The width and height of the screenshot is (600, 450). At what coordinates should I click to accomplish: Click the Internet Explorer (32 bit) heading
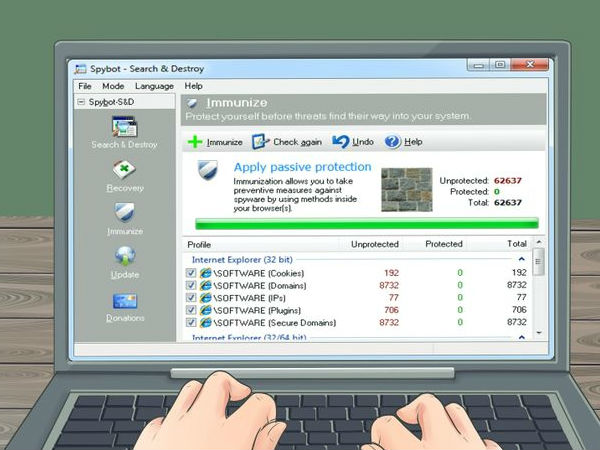coord(242,260)
